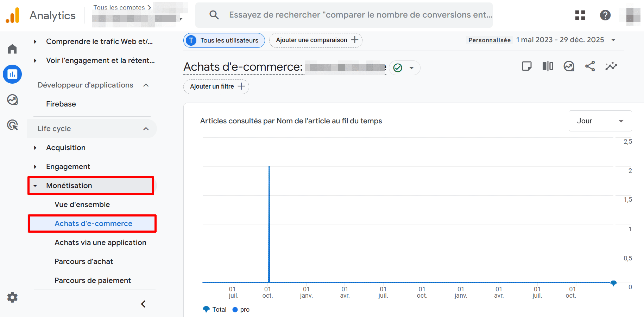Click Ajouter une comparaison
The width and height of the screenshot is (644, 317).
(x=315, y=40)
